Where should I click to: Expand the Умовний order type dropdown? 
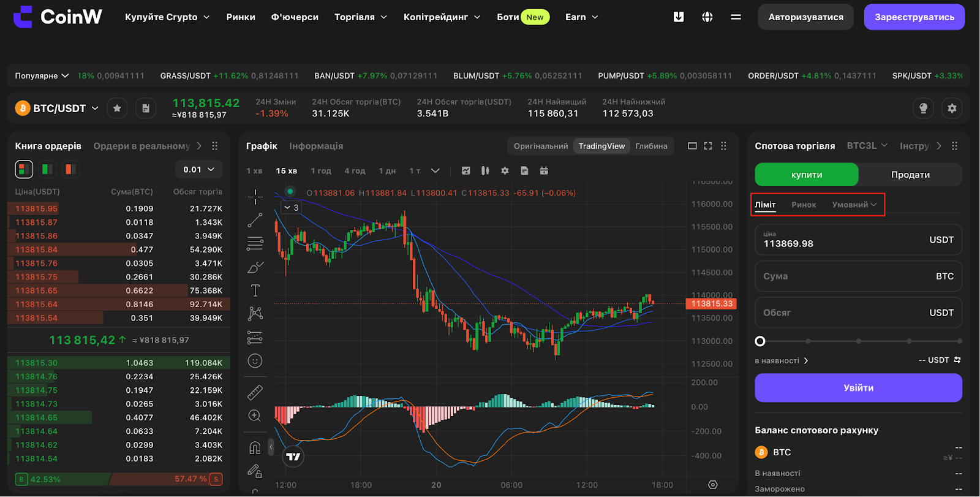[854, 205]
